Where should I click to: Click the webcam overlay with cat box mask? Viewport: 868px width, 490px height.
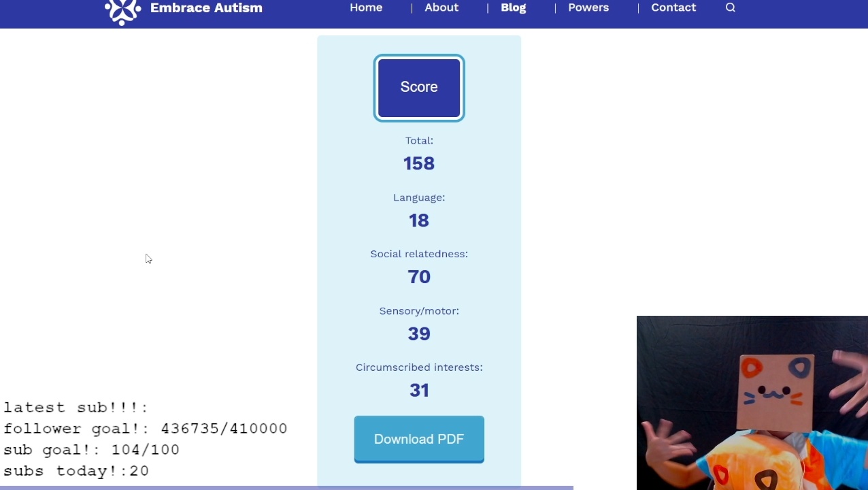(x=752, y=403)
